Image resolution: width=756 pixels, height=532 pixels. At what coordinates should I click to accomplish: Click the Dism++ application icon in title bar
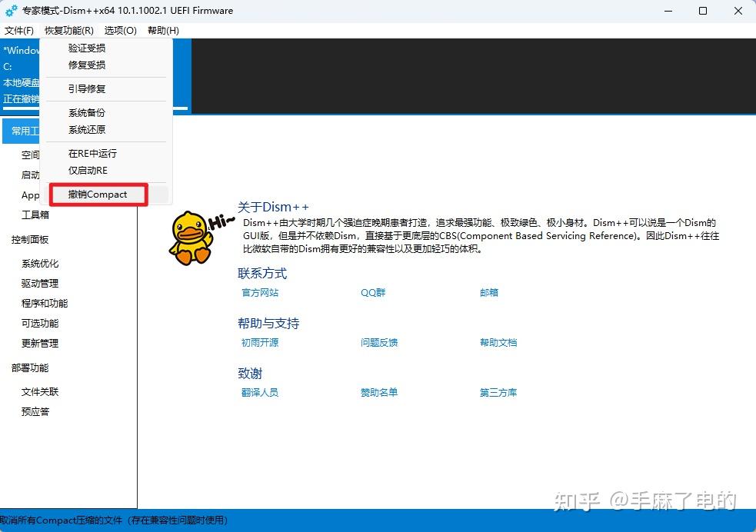(x=10, y=11)
